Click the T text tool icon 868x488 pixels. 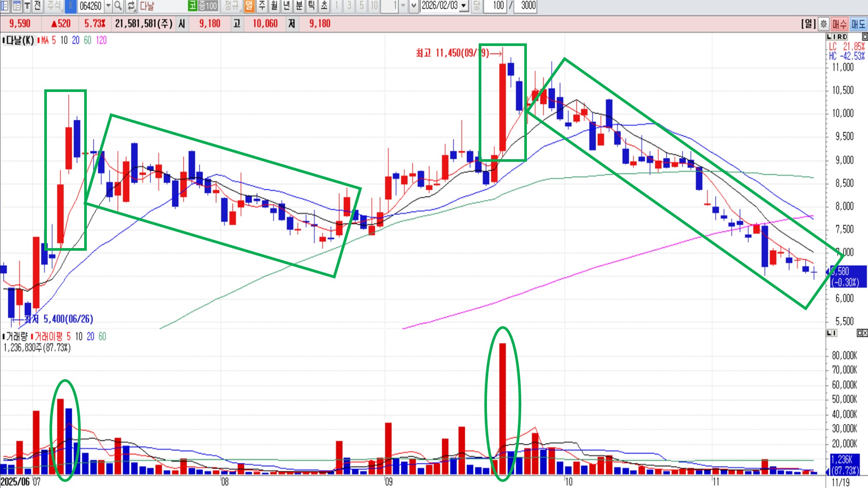pyautogui.click(x=27, y=6)
